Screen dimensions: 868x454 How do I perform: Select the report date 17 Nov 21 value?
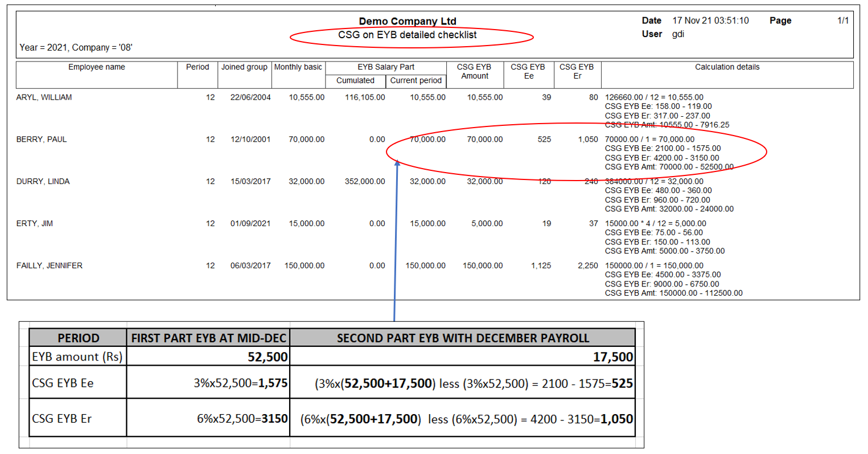710,21
